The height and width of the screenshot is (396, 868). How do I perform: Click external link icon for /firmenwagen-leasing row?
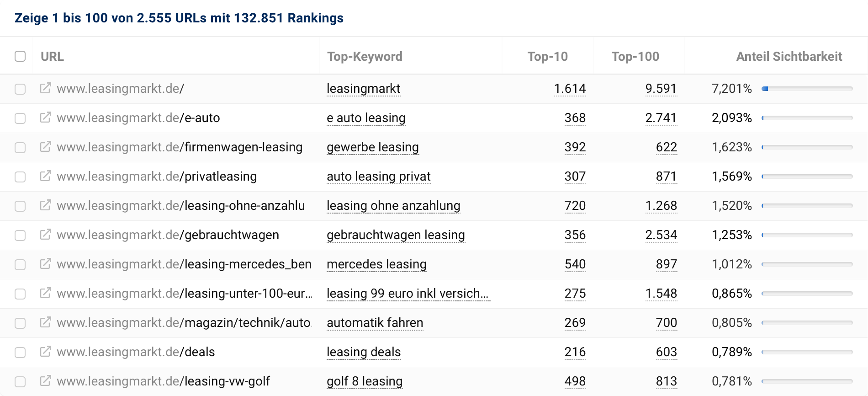(x=45, y=147)
